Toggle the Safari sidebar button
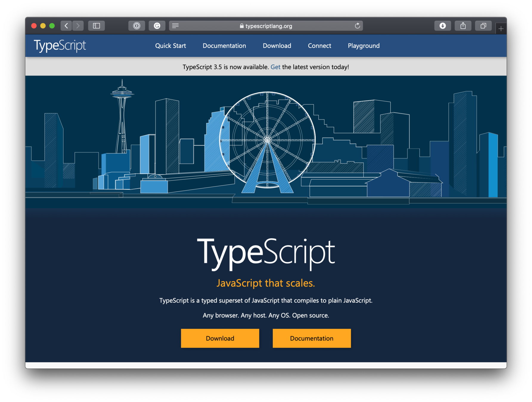The width and height of the screenshot is (532, 402). [x=96, y=26]
